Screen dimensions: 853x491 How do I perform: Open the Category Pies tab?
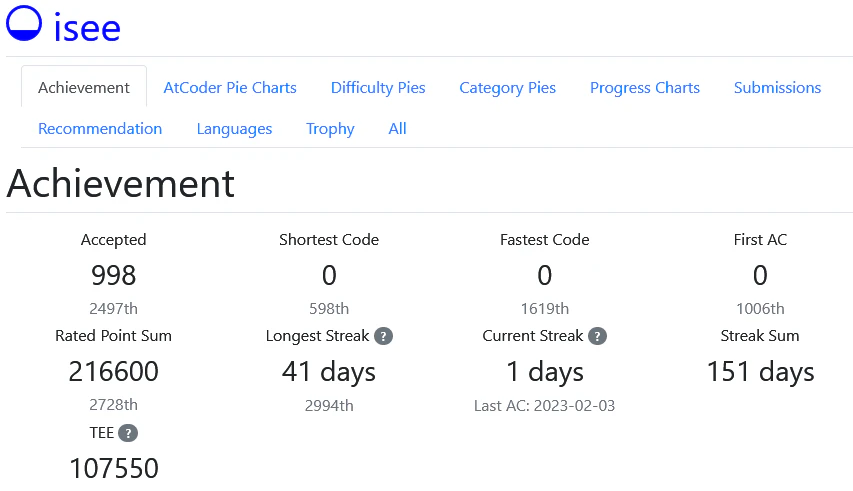point(508,88)
